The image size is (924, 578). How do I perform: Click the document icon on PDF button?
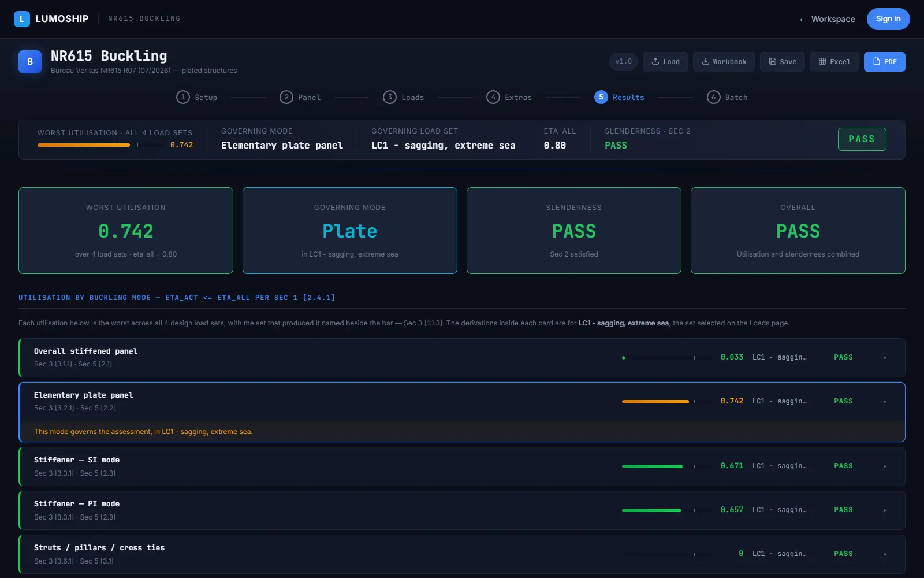tap(877, 61)
